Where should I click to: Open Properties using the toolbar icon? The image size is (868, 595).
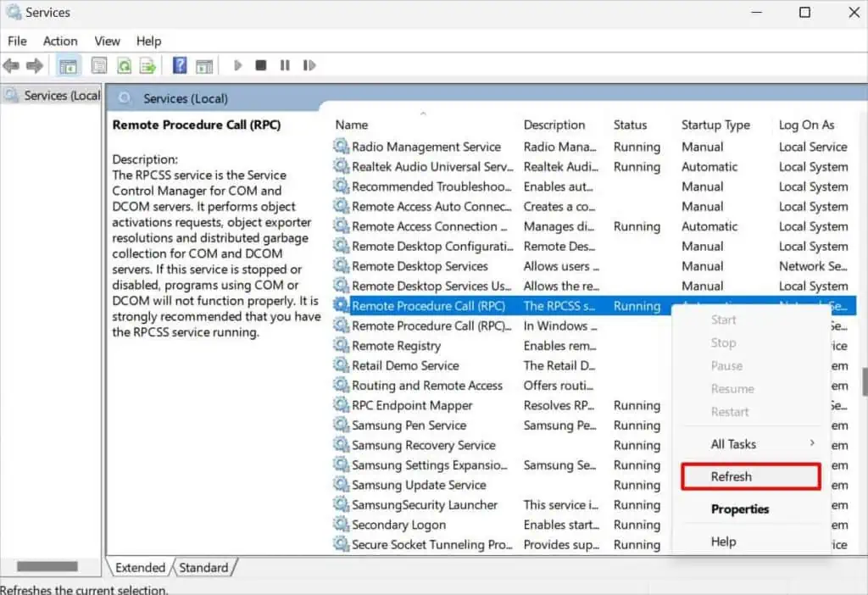(98, 65)
